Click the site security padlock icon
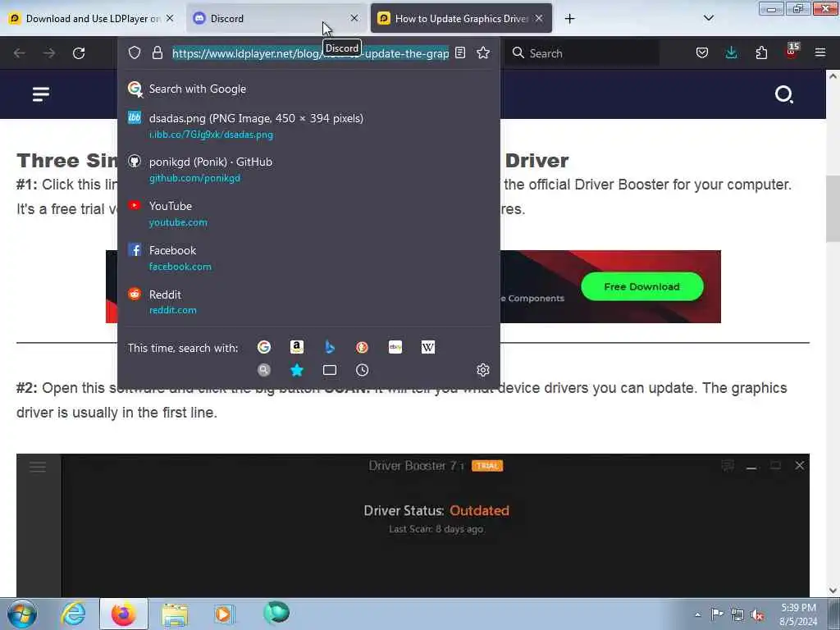The height and width of the screenshot is (630, 840). (157, 52)
